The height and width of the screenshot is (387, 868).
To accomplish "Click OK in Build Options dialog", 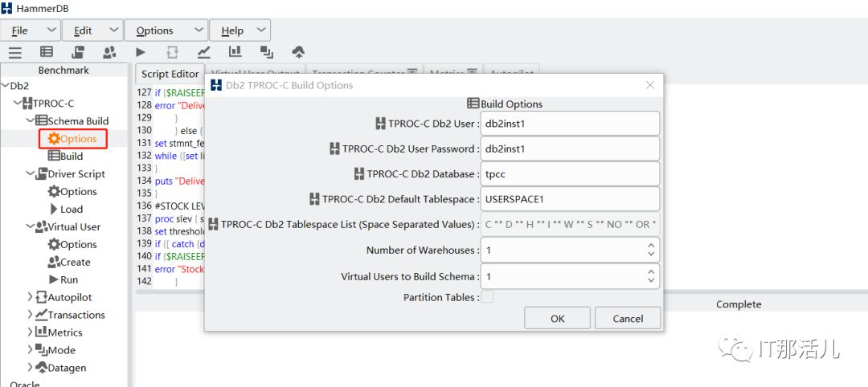I will click(558, 319).
